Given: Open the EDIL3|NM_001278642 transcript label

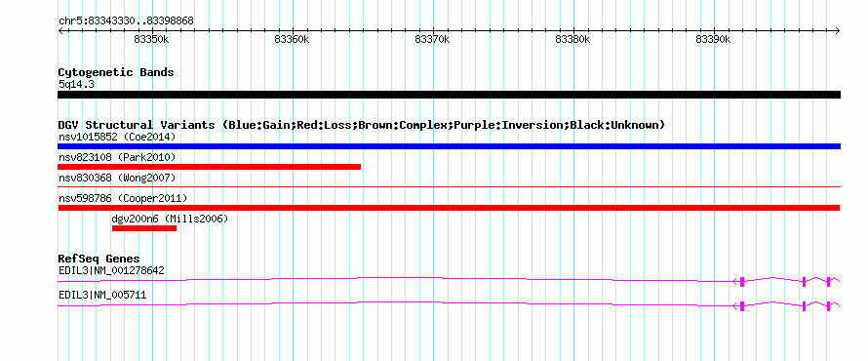Looking at the screenshot, I should tap(111, 271).
